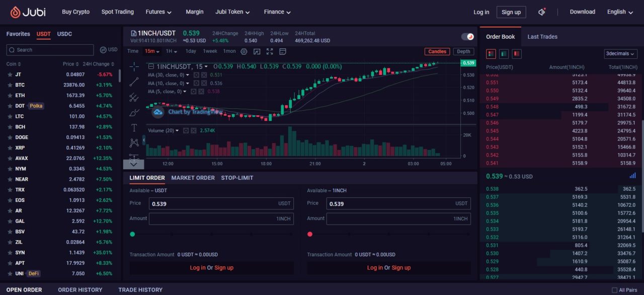Check the All Pairs checkbox
The image size is (644, 295).
[x=614, y=290]
